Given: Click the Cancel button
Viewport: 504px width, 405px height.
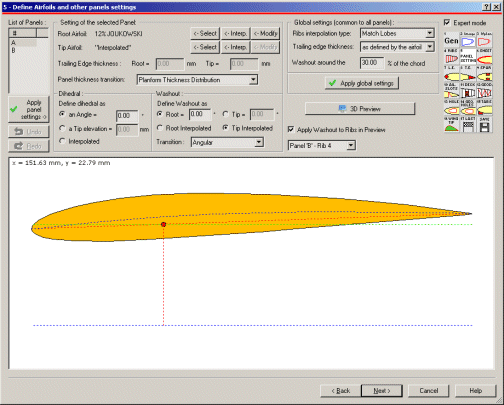Looking at the screenshot, I should (x=429, y=391).
